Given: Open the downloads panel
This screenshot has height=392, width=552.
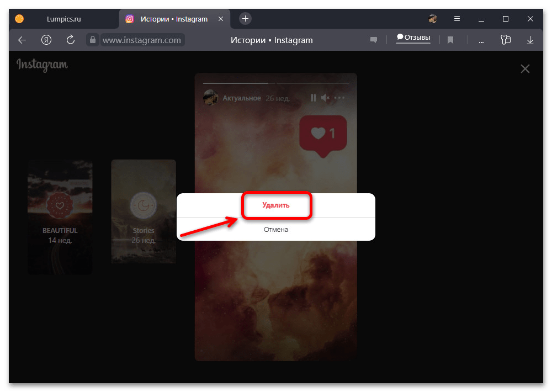Looking at the screenshot, I should [530, 40].
